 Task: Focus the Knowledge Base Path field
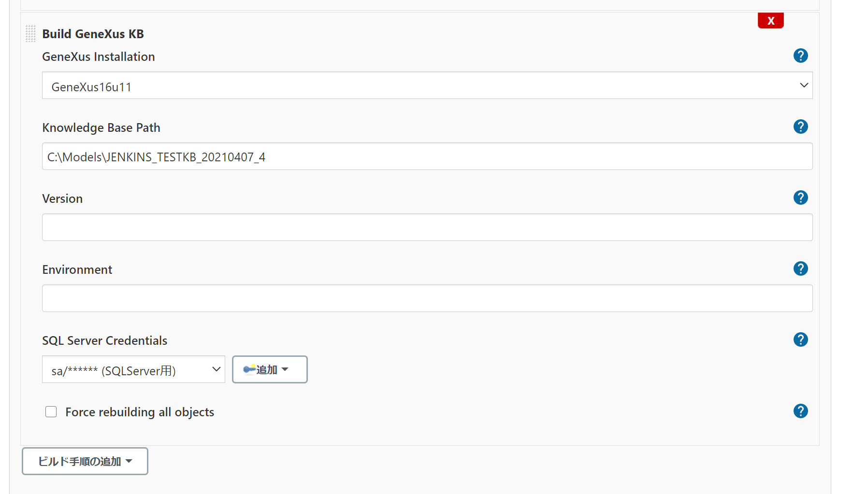pyautogui.click(x=427, y=156)
